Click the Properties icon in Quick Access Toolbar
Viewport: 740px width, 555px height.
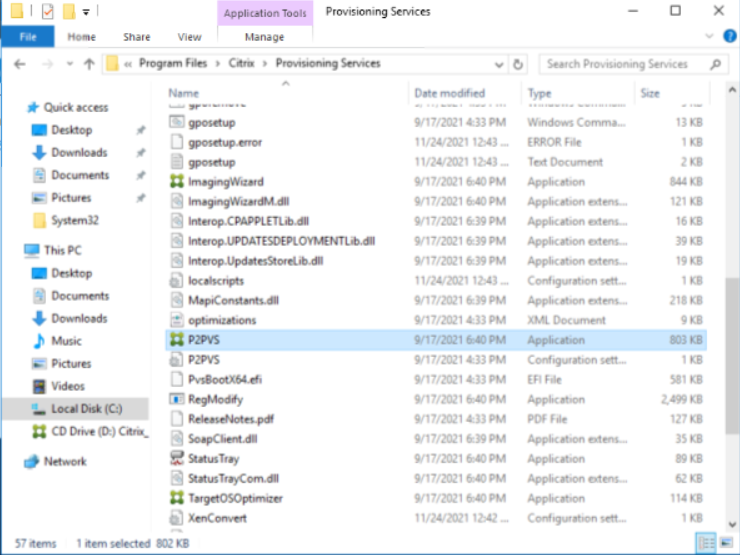pos(48,11)
